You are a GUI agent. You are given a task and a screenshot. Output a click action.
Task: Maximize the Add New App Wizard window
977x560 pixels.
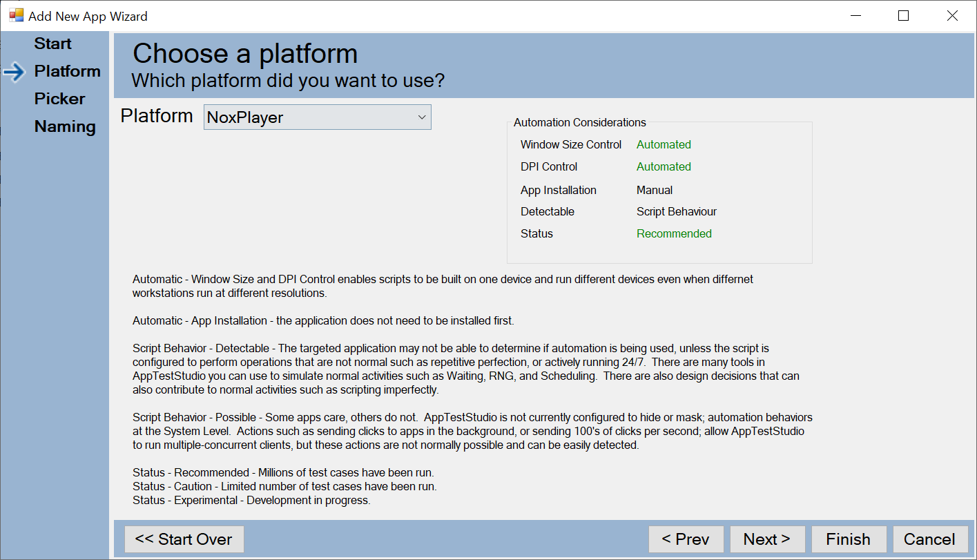point(903,15)
